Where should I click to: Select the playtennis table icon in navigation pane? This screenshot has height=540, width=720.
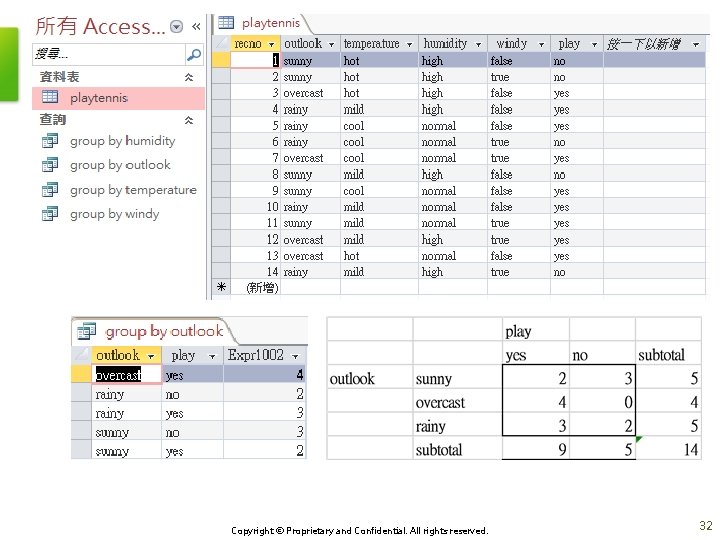[x=50, y=97]
